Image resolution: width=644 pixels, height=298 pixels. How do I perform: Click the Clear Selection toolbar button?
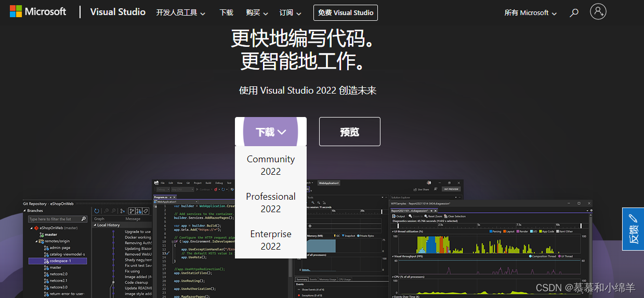[x=455, y=216]
